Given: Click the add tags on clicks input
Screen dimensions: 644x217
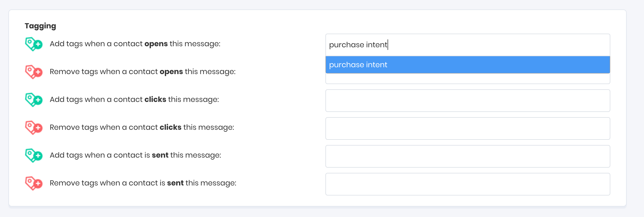Looking at the screenshot, I should click(468, 101).
